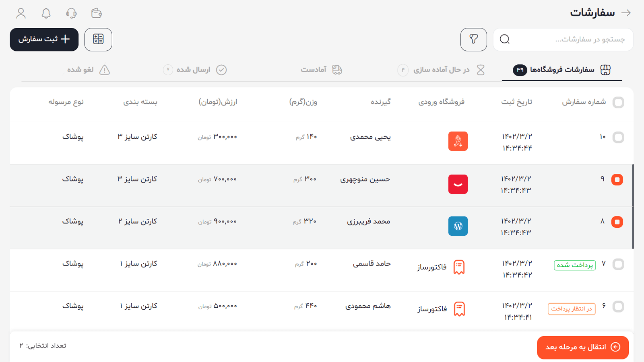Check the box for order 7
Image resolution: width=644 pixels, height=362 pixels.
618,264
